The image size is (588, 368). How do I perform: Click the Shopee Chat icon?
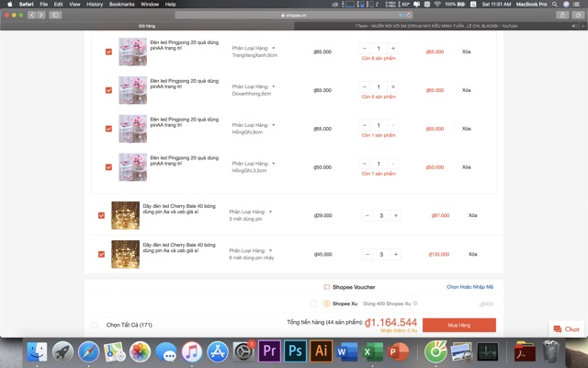pos(567,328)
